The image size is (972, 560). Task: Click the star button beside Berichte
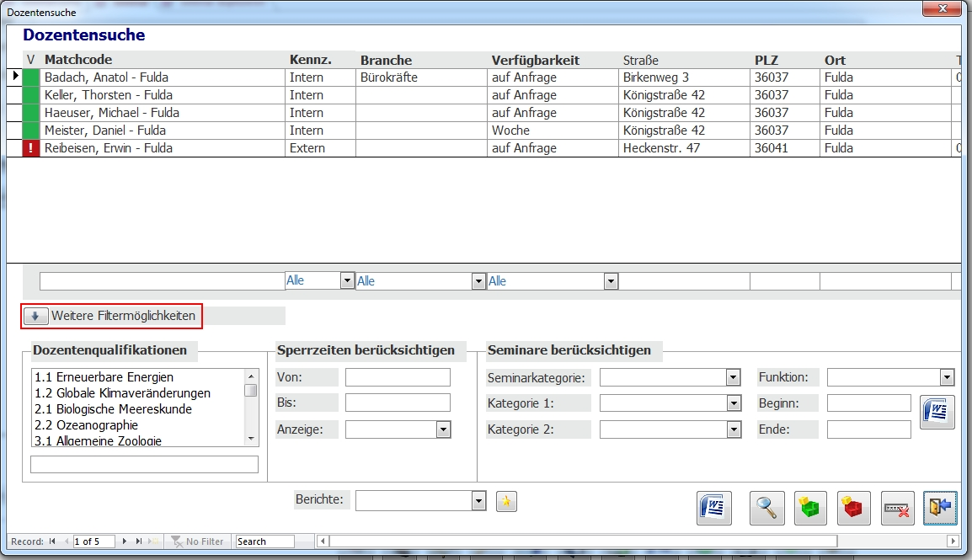[506, 501]
